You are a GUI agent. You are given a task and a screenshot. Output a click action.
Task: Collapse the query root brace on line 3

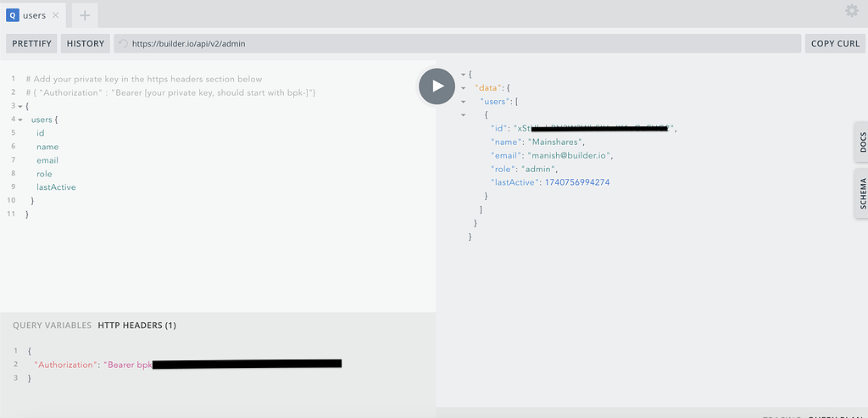click(x=20, y=106)
